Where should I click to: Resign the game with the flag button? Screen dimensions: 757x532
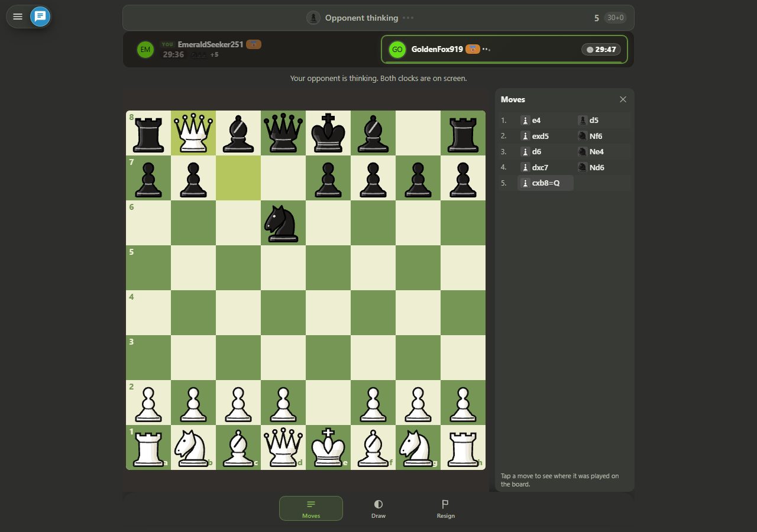click(x=445, y=508)
